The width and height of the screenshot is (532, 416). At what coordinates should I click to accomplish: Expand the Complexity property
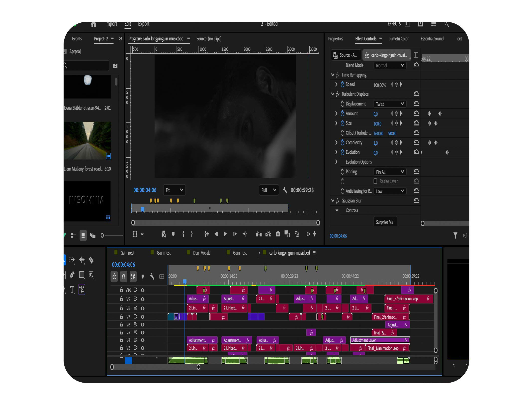click(336, 142)
